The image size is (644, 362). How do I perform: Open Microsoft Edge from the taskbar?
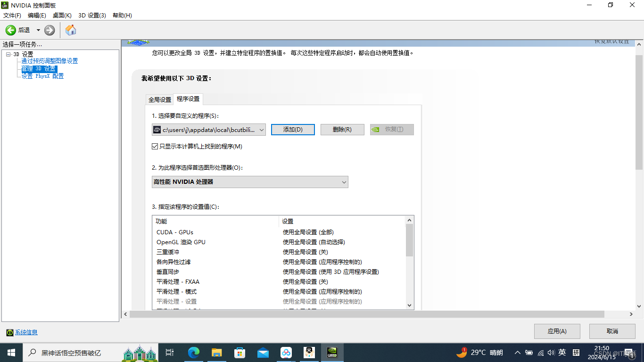pos(193,353)
